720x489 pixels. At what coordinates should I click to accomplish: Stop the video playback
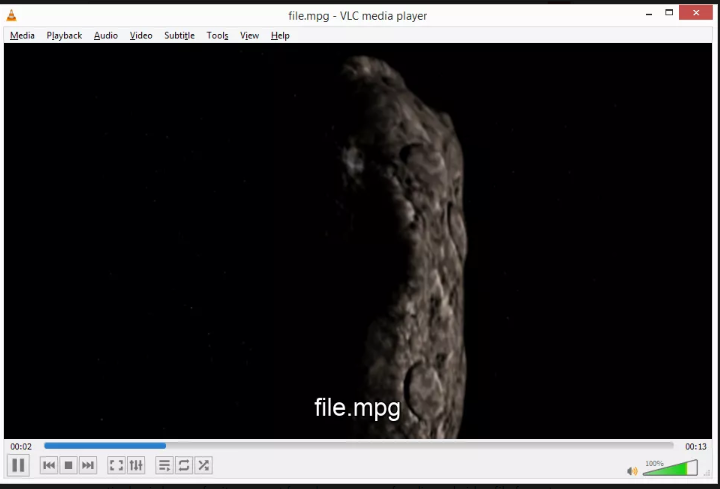68,466
